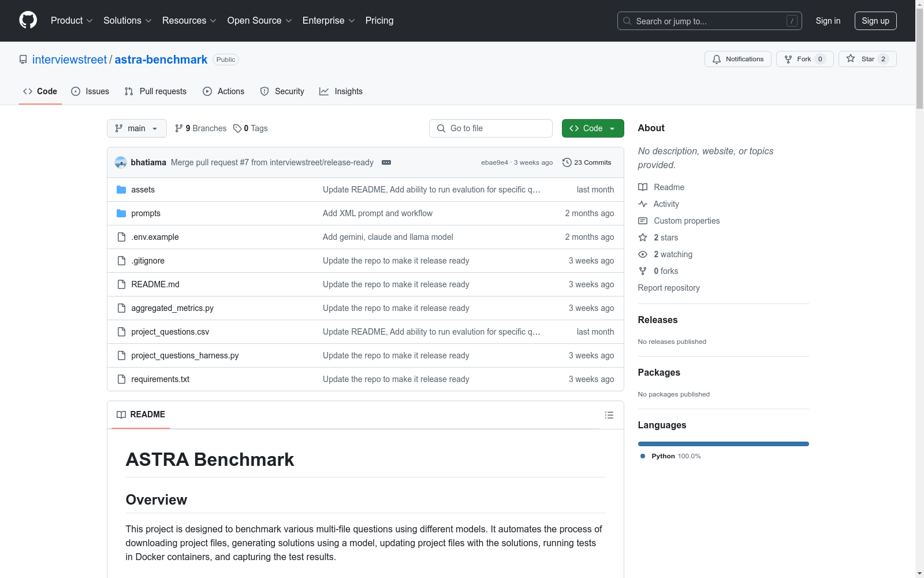Expand the commit message ellipsis icon
924x578 pixels.
pyautogui.click(x=386, y=162)
